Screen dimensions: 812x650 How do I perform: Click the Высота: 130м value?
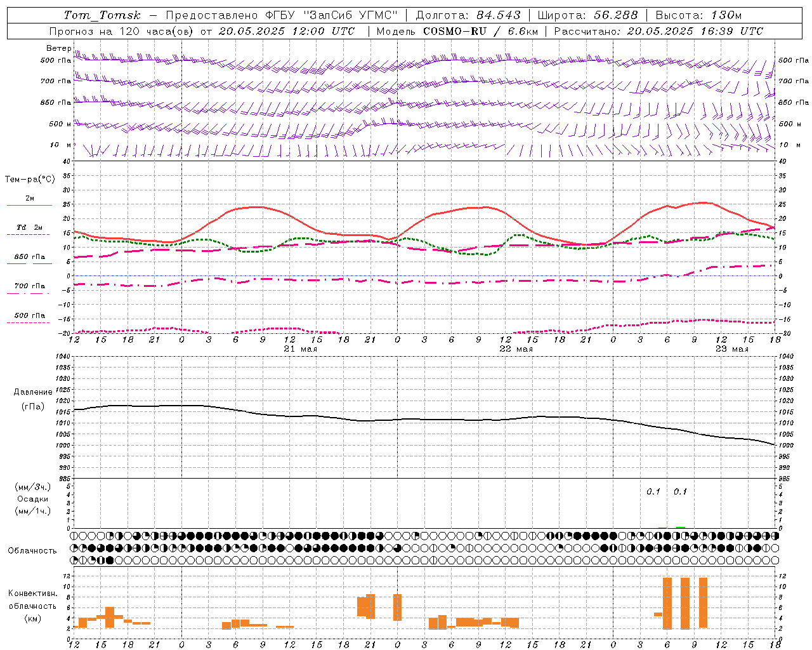698,15
